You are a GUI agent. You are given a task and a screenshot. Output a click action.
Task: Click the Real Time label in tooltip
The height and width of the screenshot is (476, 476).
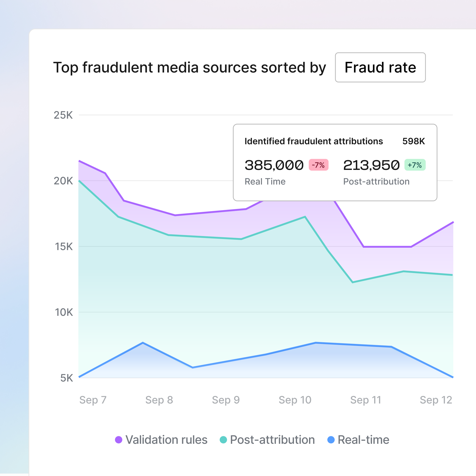pyautogui.click(x=265, y=182)
